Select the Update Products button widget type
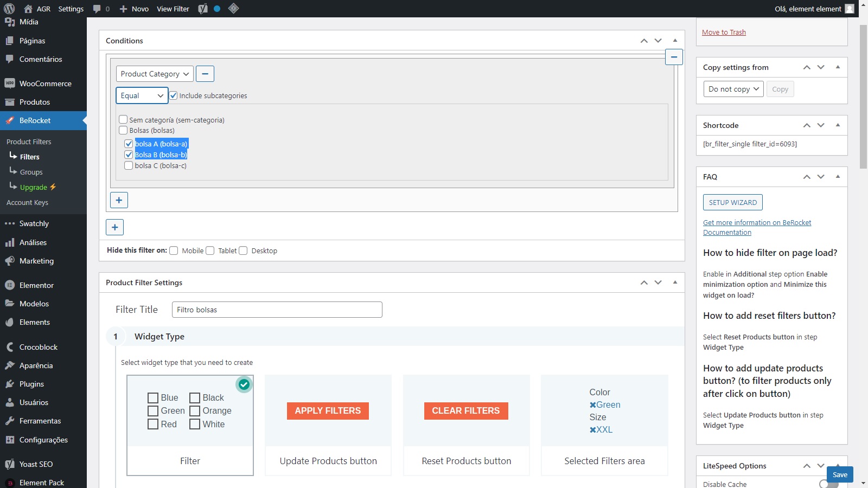The image size is (868, 488). click(328, 425)
